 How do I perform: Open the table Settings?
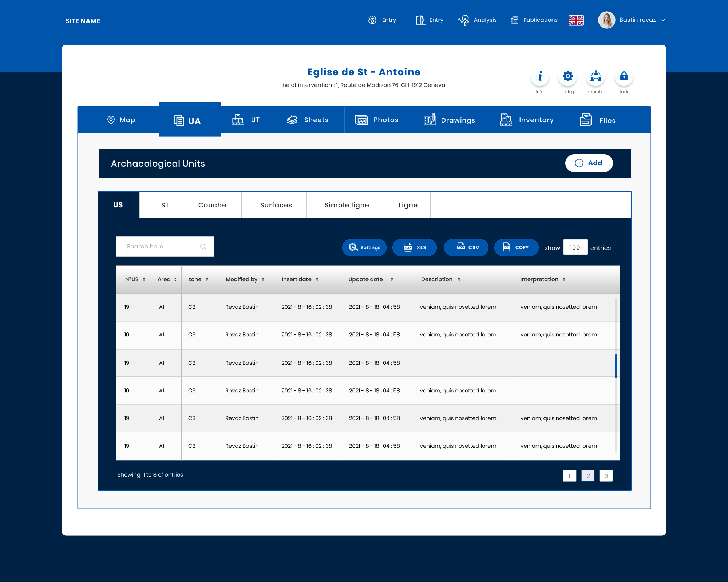(364, 247)
